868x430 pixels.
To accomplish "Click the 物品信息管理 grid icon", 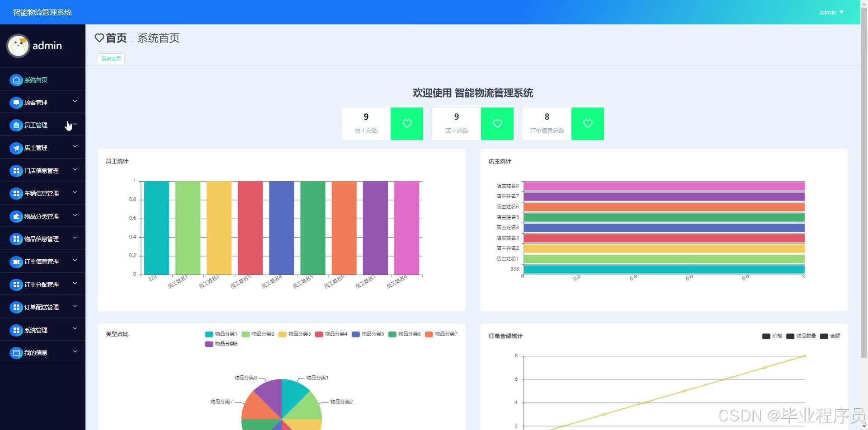I will click(x=16, y=239).
